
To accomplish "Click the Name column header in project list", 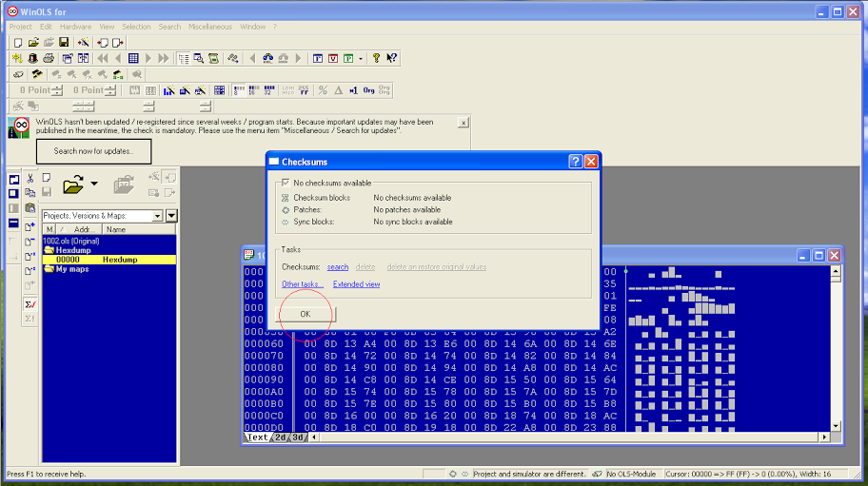I will tap(139, 229).
